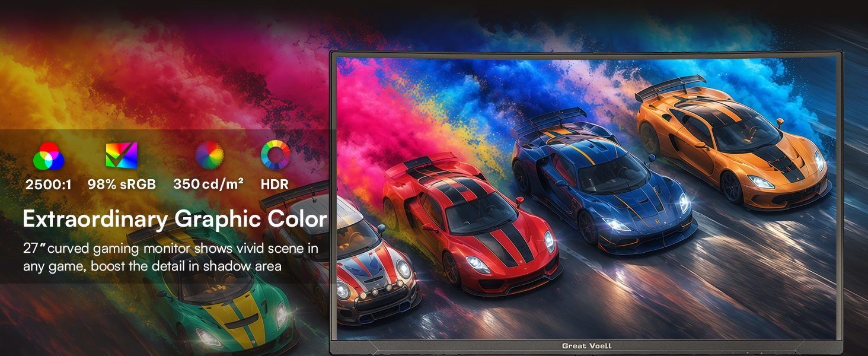Screen dimensions: 868x356
Task: Click the brightness color wheel icon
Action: (209, 155)
